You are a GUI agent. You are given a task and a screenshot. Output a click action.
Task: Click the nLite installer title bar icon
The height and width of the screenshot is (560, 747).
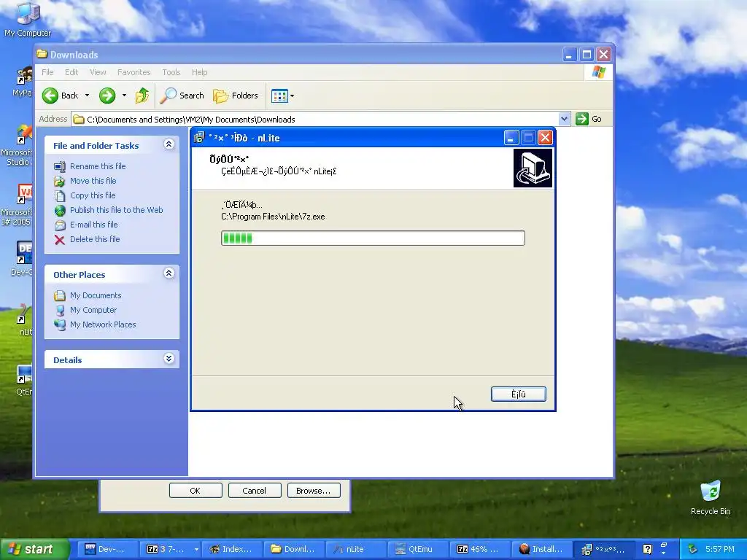[x=199, y=138]
